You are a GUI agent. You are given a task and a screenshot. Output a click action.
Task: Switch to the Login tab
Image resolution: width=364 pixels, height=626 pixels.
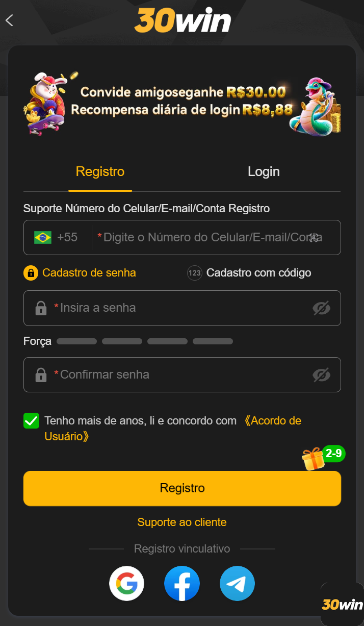click(x=264, y=171)
